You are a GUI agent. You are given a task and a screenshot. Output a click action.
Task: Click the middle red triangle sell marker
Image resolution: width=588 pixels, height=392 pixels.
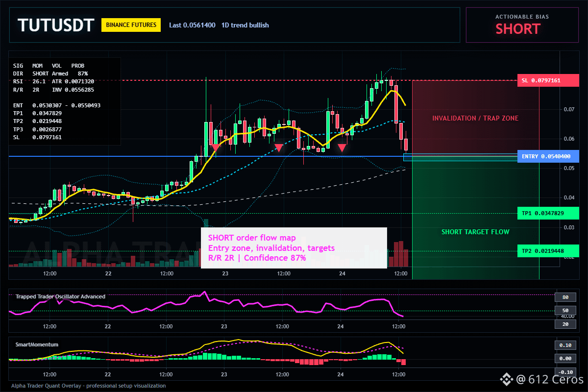tap(278, 147)
